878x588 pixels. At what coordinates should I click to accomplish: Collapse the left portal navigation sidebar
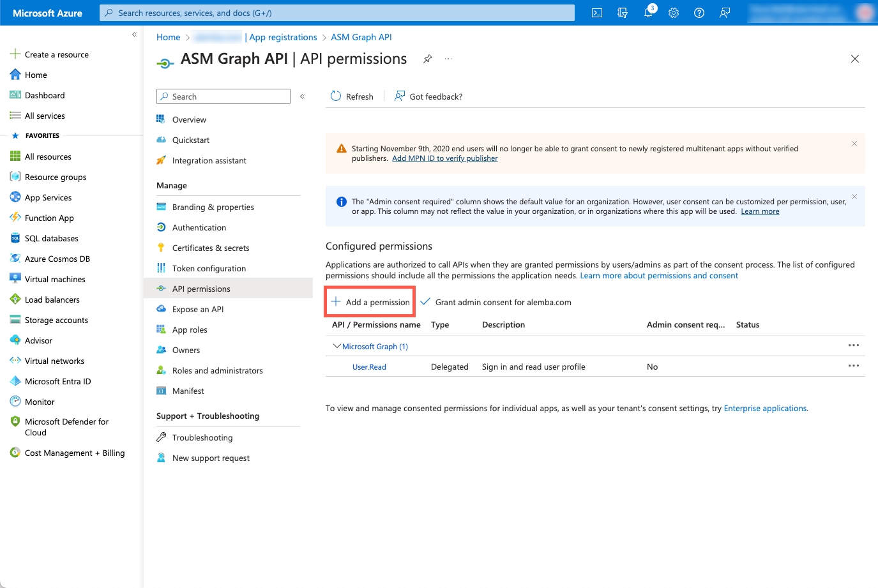click(x=134, y=34)
